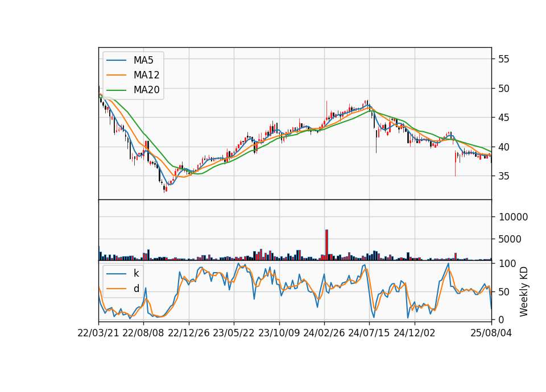Click the 55 price axis label
Screen dimensions: 546x392
(x=503, y=59)
